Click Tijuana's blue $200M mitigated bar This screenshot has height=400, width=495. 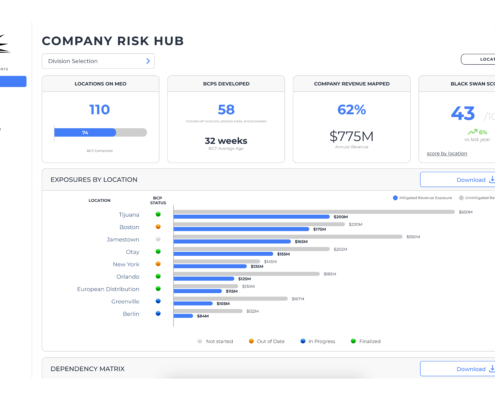(252, 217)
